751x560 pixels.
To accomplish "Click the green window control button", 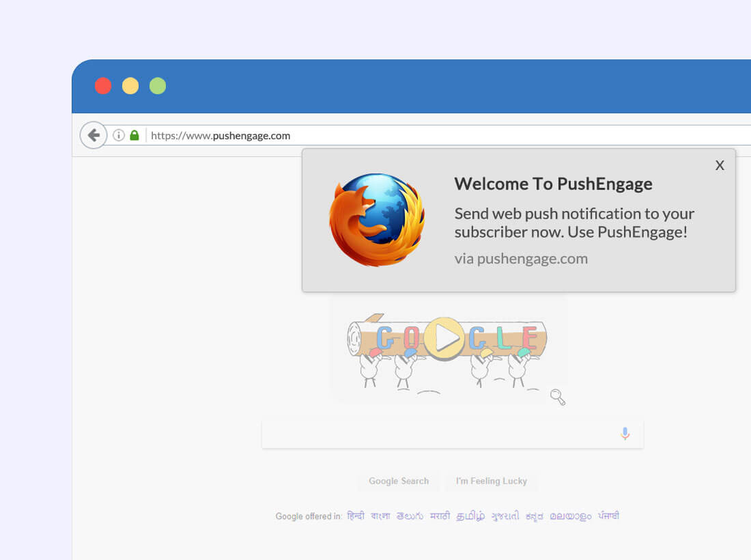I will (x=158, y=85).
